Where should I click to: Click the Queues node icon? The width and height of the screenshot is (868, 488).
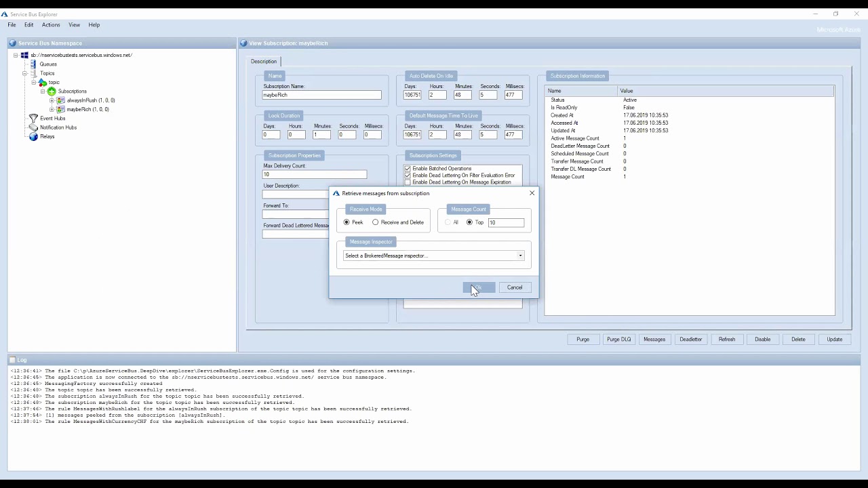33,64
